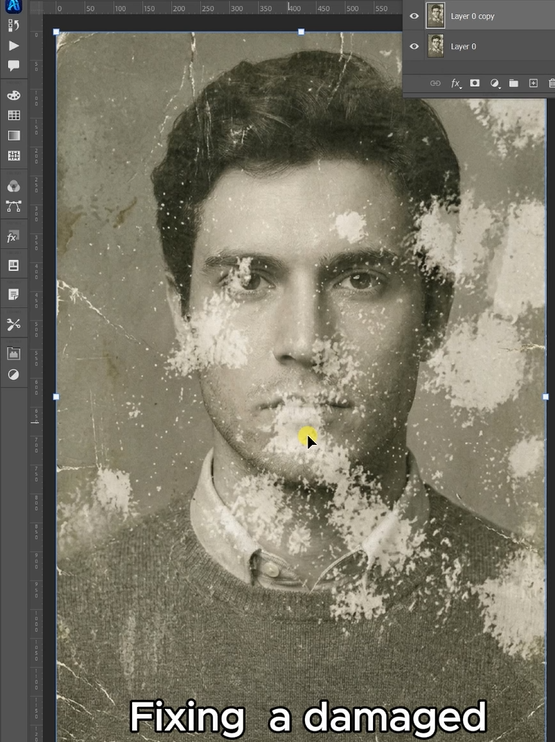Click the top-left transform handle
555x742 pixels.
coord(56,32)
